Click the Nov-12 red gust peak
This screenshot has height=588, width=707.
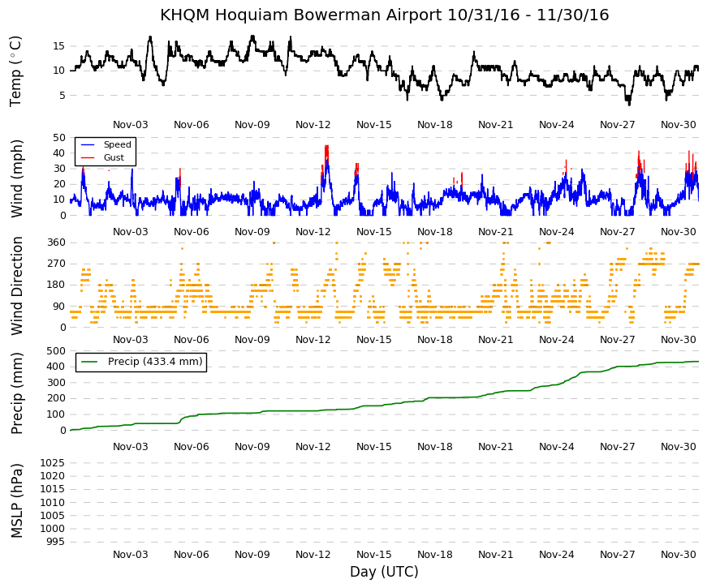[x=326, y=153]
